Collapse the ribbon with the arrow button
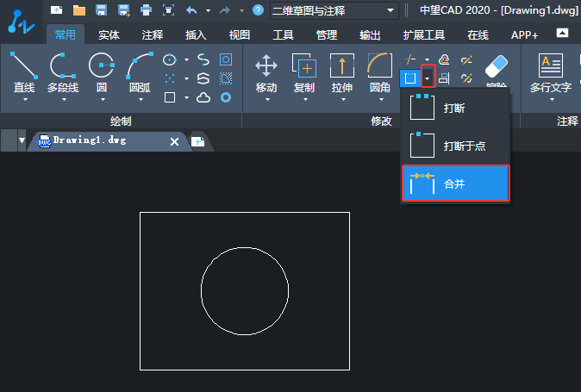581x392 pixels. [x=562, y=33]
